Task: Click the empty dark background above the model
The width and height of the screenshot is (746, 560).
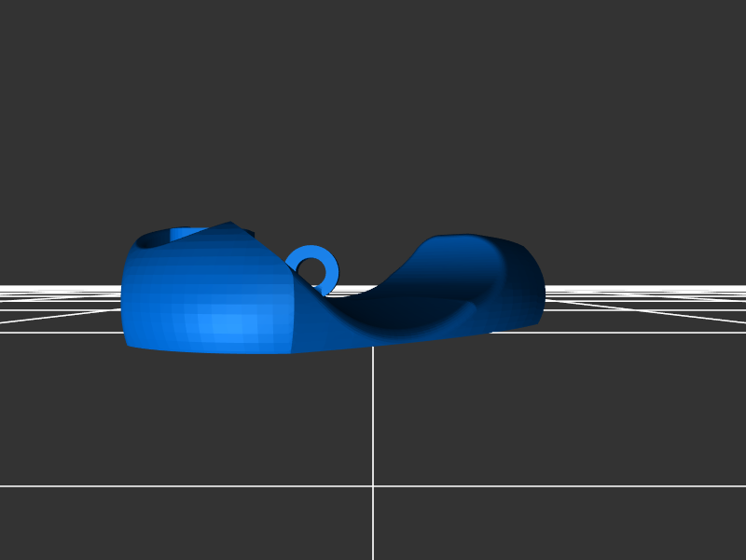Action: [x=373, y=112]
